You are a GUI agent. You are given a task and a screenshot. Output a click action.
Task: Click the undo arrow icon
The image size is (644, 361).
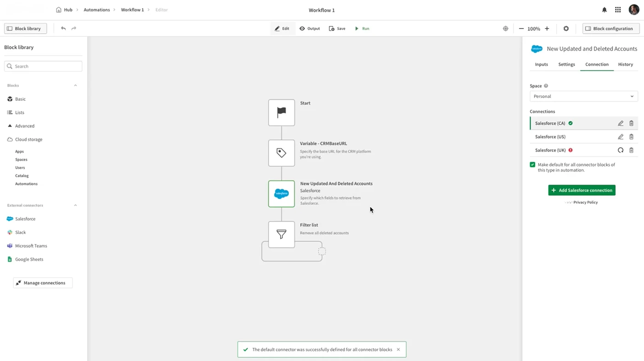[x=63, y=29]
